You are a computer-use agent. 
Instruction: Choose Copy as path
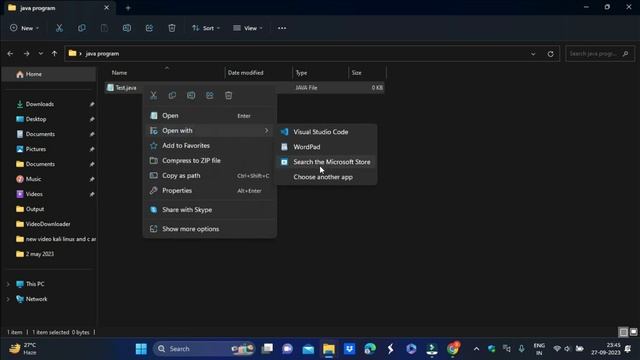click(209, 176)
